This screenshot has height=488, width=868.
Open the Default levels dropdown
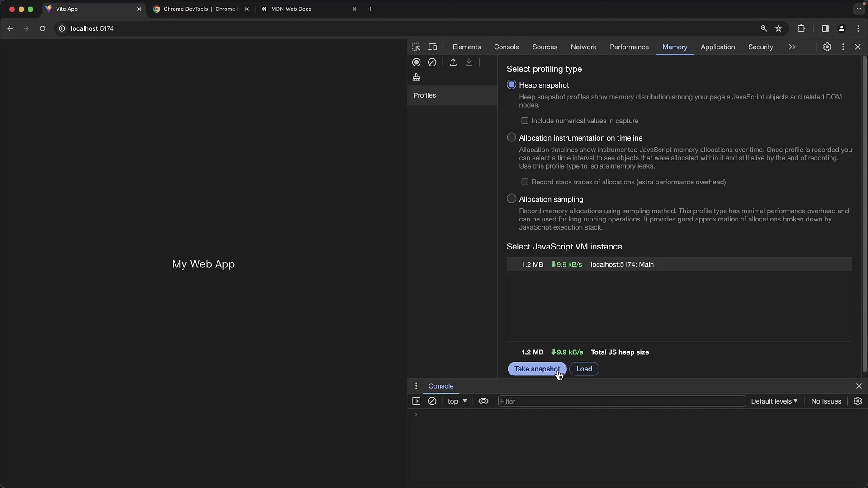click(774, 401)
